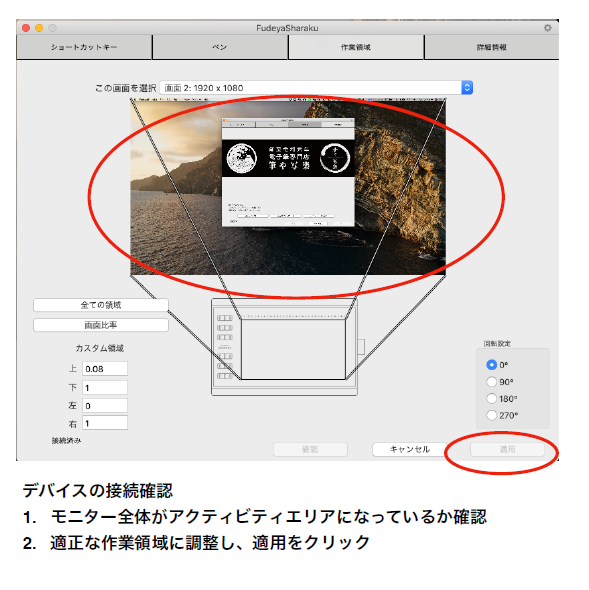Click the カスタム領域 label
Viewport: 589px width, 590px height.
pyautogui.click(x=100, y=348)
